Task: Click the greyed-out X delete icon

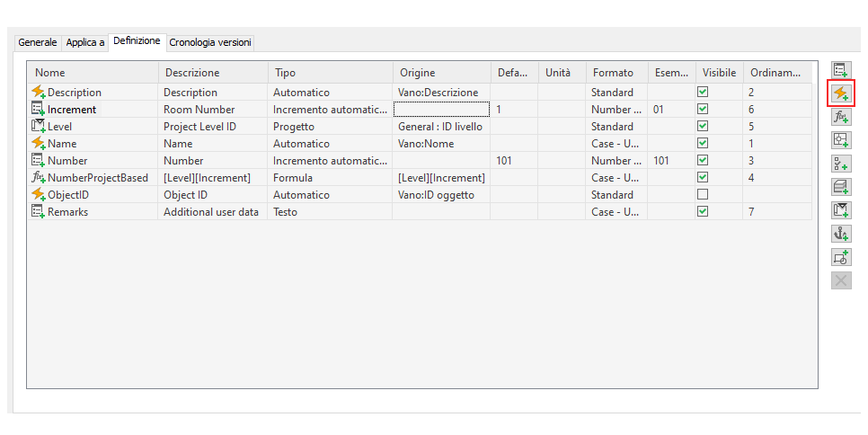Action: tap(841, 280)
